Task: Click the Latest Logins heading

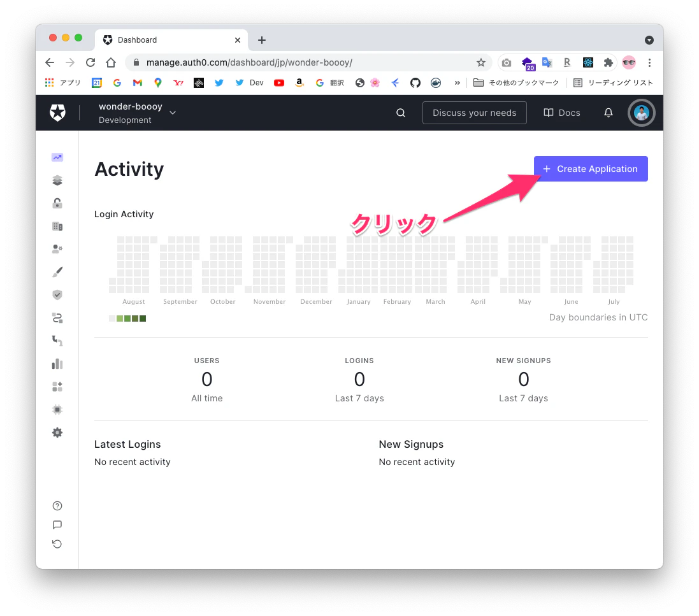Action: (x=127, y=445)
